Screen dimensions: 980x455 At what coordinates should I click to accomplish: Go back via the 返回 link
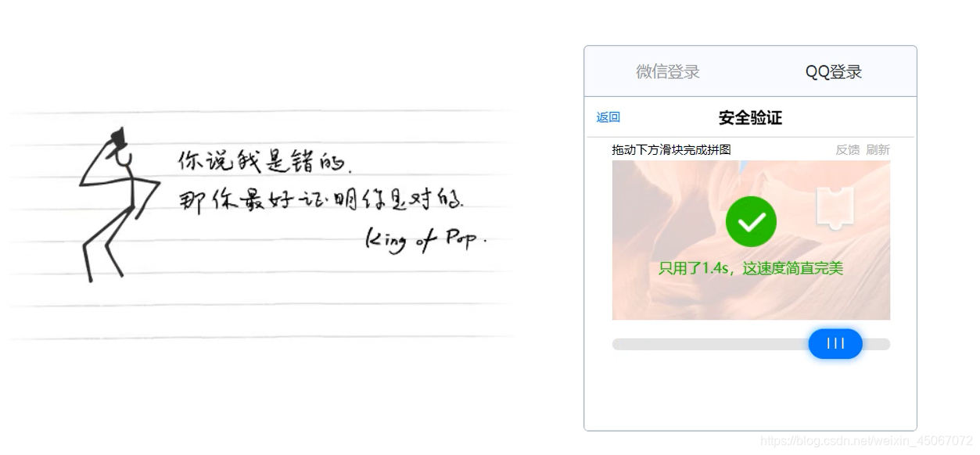[x=608, y=117]
